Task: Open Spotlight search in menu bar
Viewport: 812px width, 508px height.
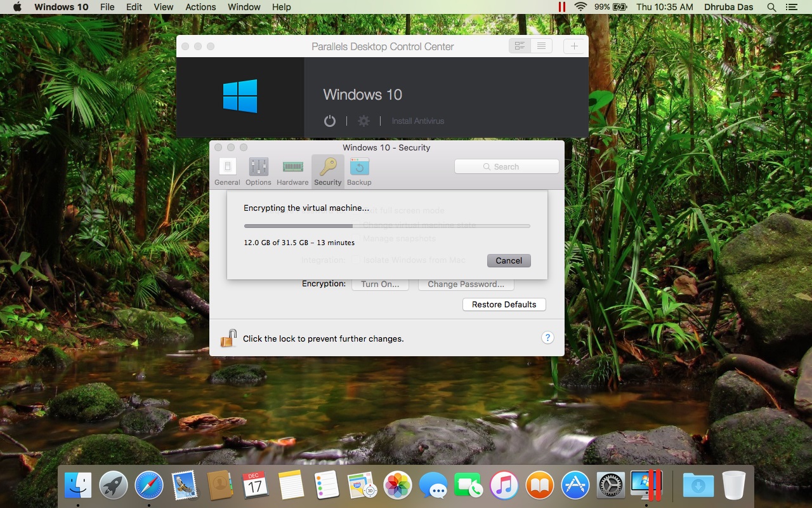Action: pyautogui.click(x=771, y=7)
